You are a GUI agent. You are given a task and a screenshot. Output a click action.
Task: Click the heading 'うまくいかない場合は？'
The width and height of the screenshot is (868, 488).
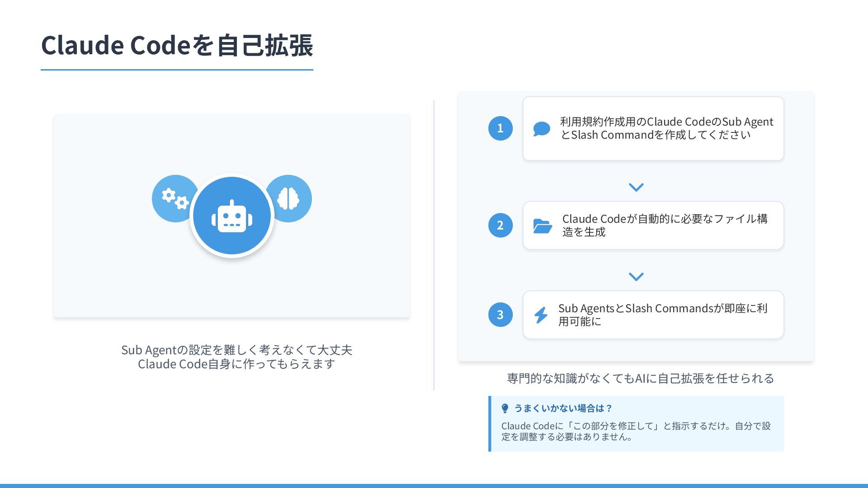tap(563, 408)
